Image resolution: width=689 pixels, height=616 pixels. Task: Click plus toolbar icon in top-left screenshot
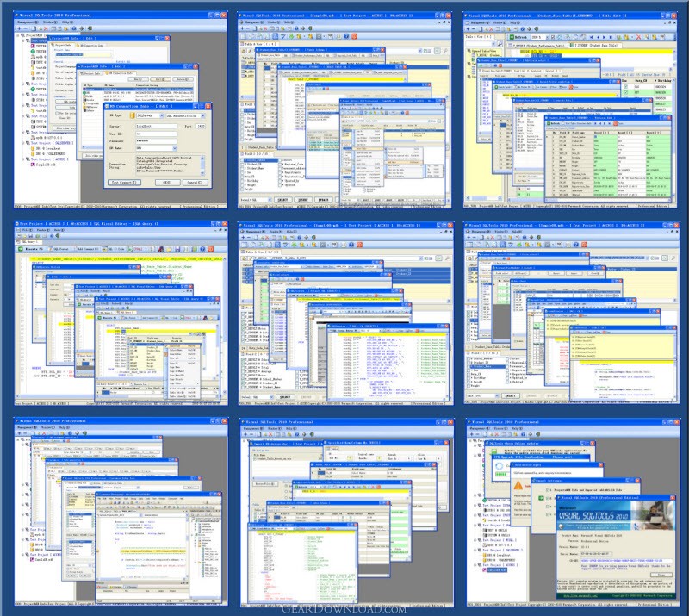[x=18, y=28]
